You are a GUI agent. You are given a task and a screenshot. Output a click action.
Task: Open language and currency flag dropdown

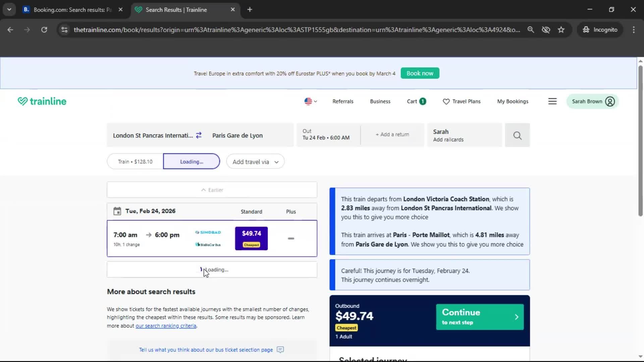point(310,101)
